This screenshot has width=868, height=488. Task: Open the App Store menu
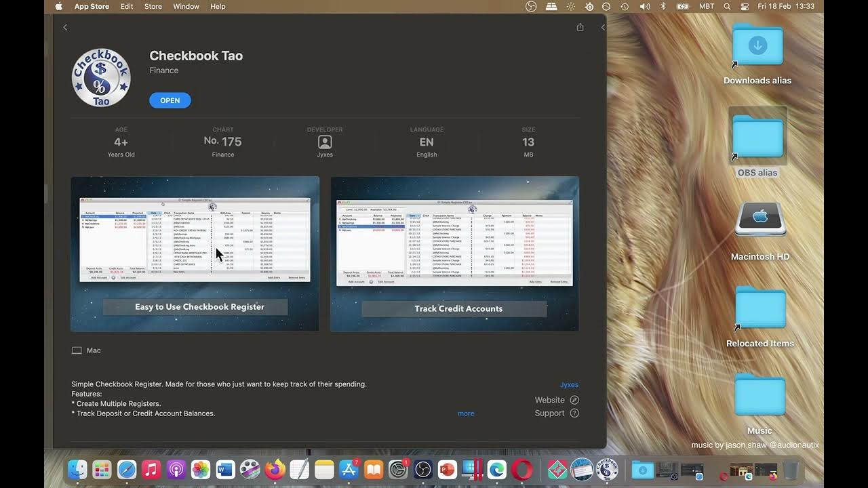92,6
